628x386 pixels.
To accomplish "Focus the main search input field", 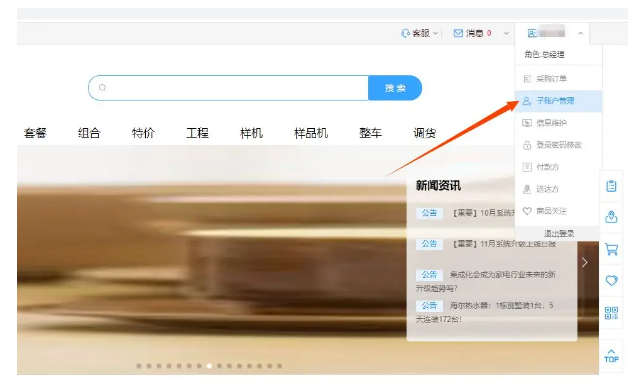I will point(228,88).
